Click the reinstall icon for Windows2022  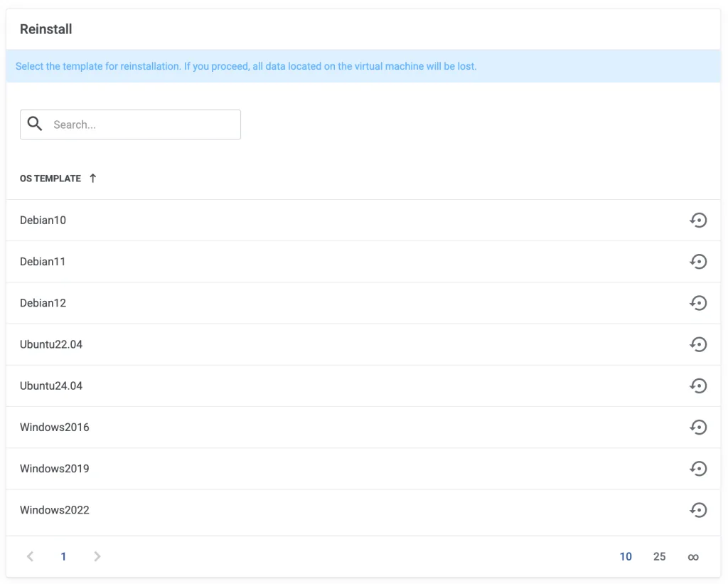pos(698,509)
